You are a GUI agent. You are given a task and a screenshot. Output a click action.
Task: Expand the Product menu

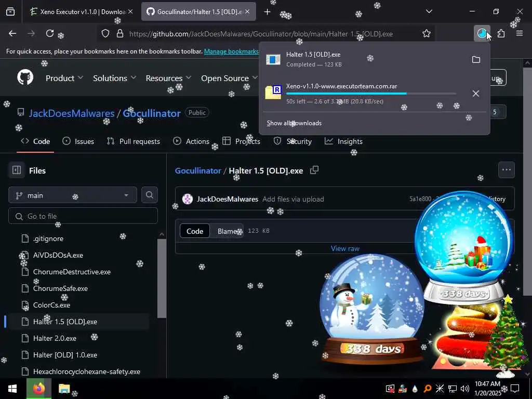(64, 78)
